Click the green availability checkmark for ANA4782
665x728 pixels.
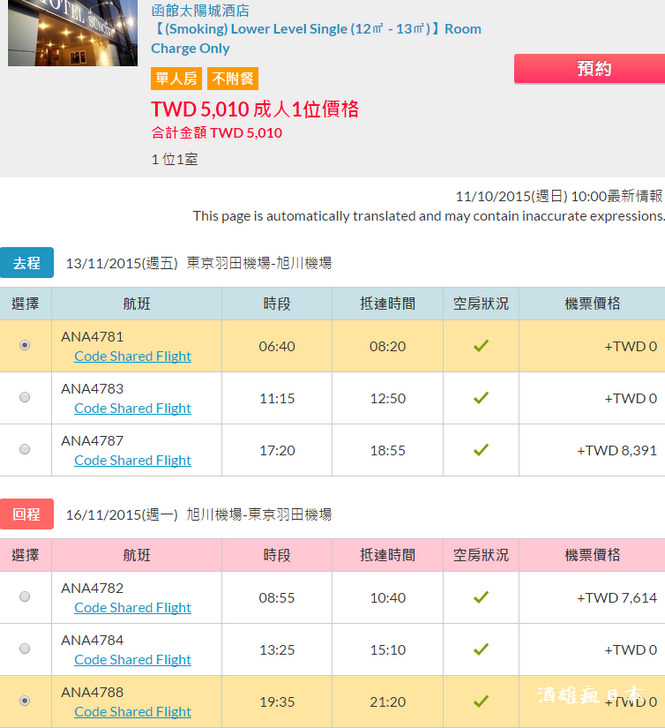[x=481, y=596]
